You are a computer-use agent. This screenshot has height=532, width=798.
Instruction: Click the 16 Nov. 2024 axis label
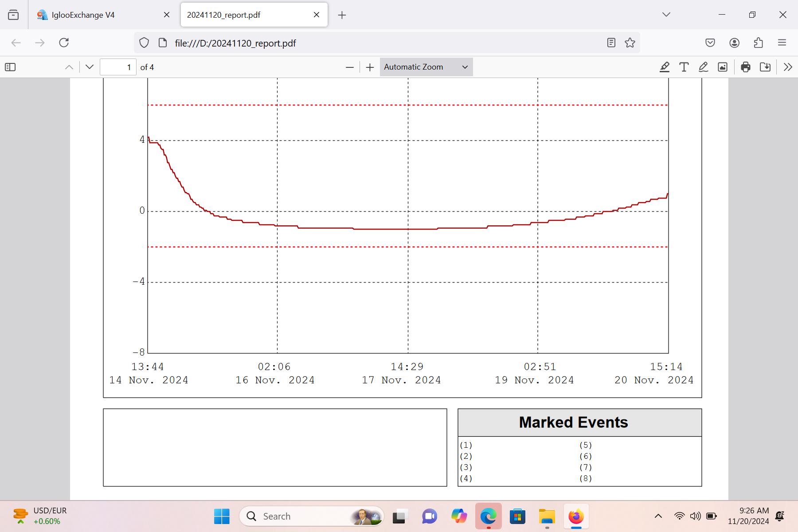pyautogui.click(x=275, y=380)
